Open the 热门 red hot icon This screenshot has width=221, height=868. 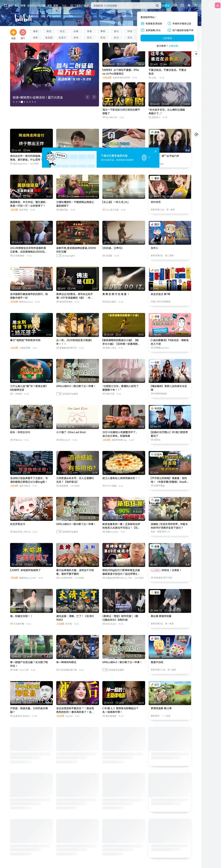(x=23, y=32)
